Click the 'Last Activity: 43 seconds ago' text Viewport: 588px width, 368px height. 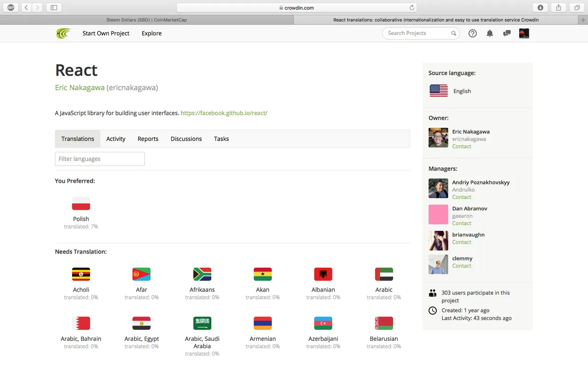pos(476,318)
